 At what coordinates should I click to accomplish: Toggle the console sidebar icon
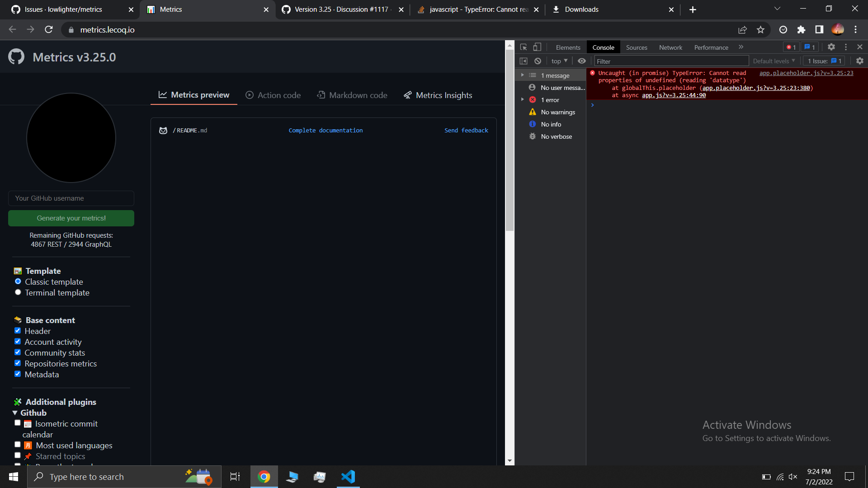click(x=524, y=61)
